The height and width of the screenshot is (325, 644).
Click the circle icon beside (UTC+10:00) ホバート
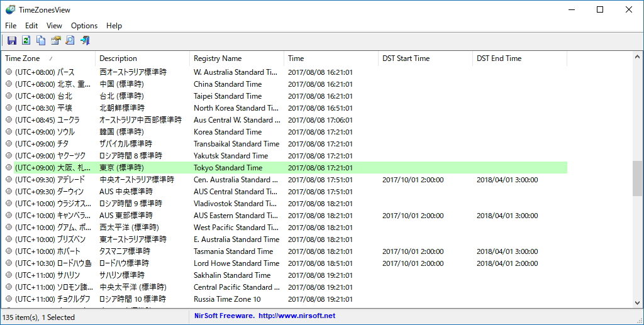[x=9, y=251]
